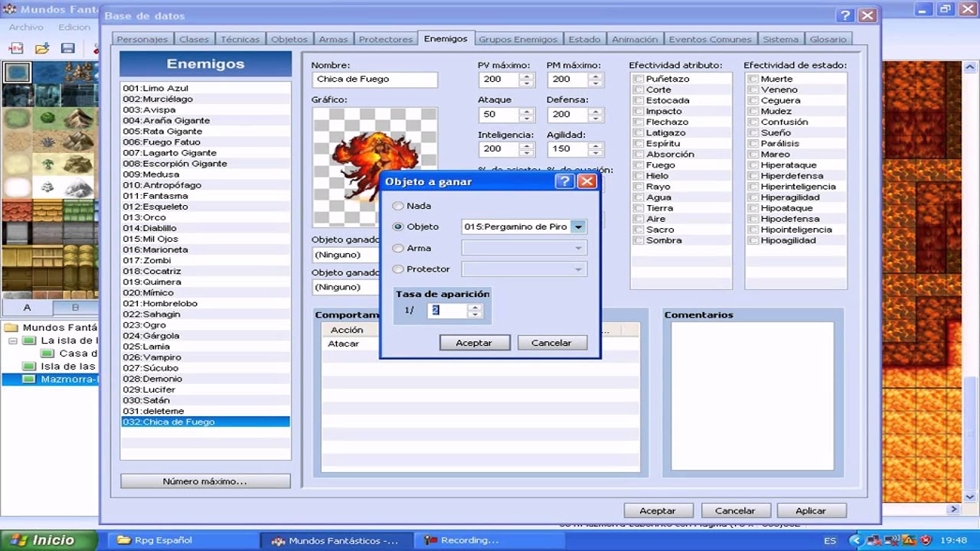Open the Eventos Comunes tab
The height and width of the screenshot is (551, 980).
tap(709, 39)
